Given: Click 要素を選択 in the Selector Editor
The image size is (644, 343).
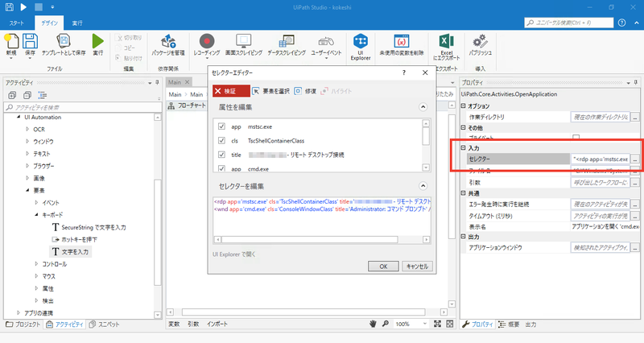Looking at the screenshot, I should (x=271, y=91).
